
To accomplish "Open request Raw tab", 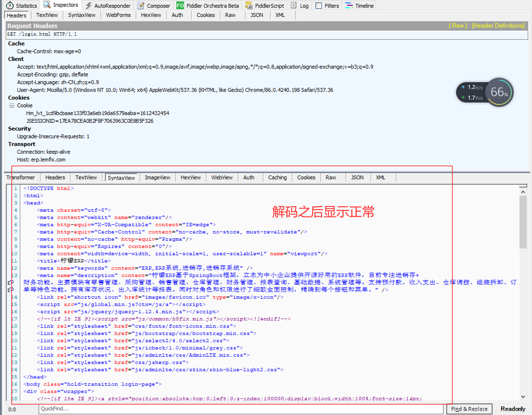I will (230, 15).
